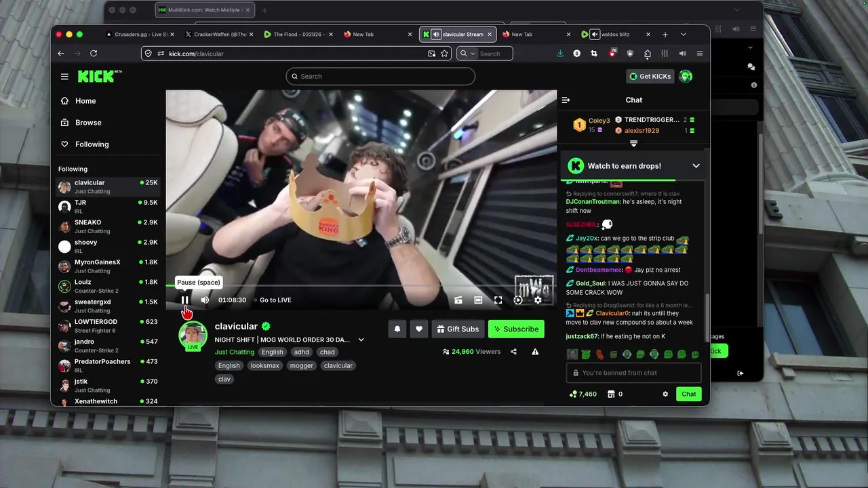Mute the clavicular Stream tab audio
Screen dimensions: 868x488
[436, 35]
